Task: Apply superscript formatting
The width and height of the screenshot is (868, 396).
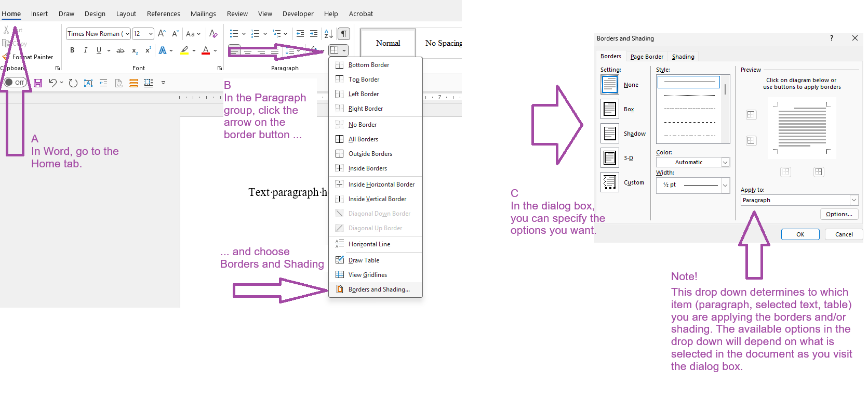Action: click(148, 50)
